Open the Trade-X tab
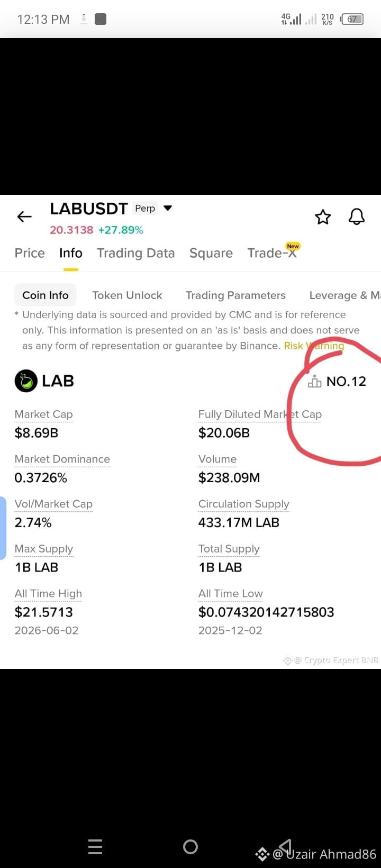381x868 pixels. point(272,253)
